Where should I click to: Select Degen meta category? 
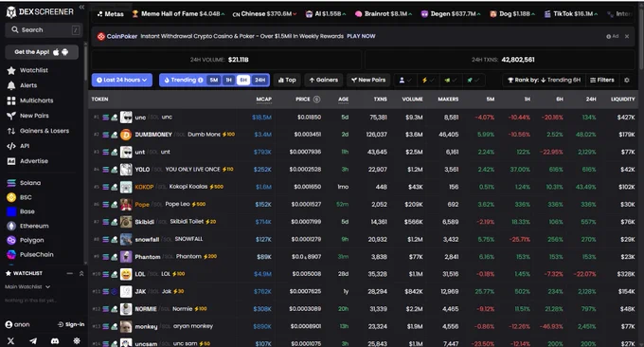(451, 14)
